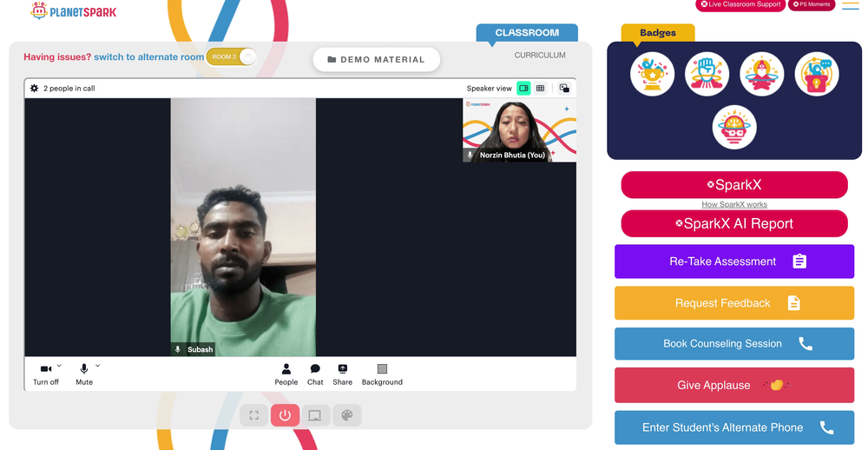Open PS Moments

[812, 4]
